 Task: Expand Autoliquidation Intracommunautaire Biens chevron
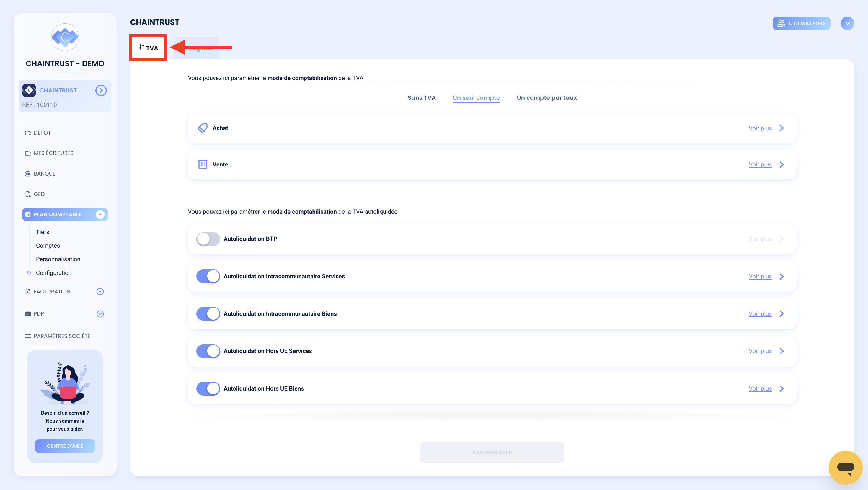click(x=782, y=314)
